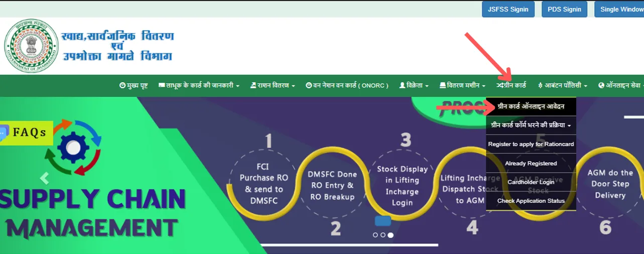Go to मुख्य पृष्ठ home menu
The height and width of the screenshot is (254, 644).
tap(134, 85)
